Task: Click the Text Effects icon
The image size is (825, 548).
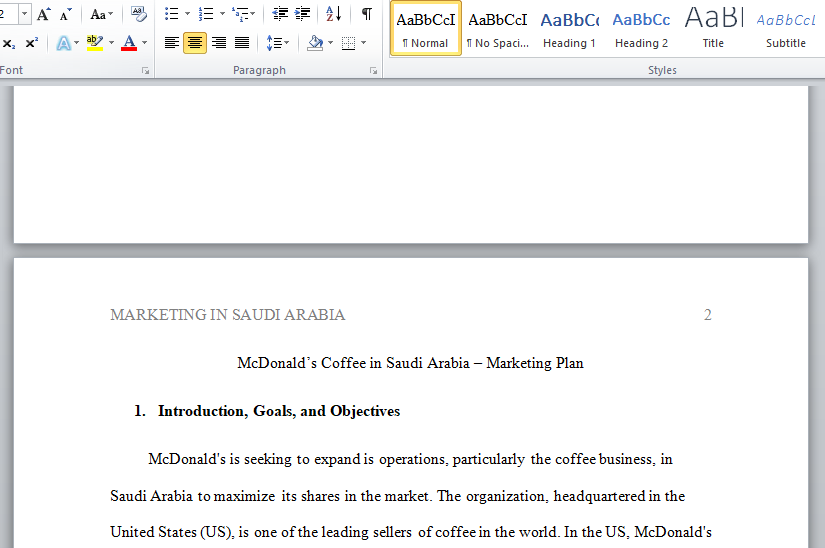Action: pyautogui.click(x=63, y=43)
